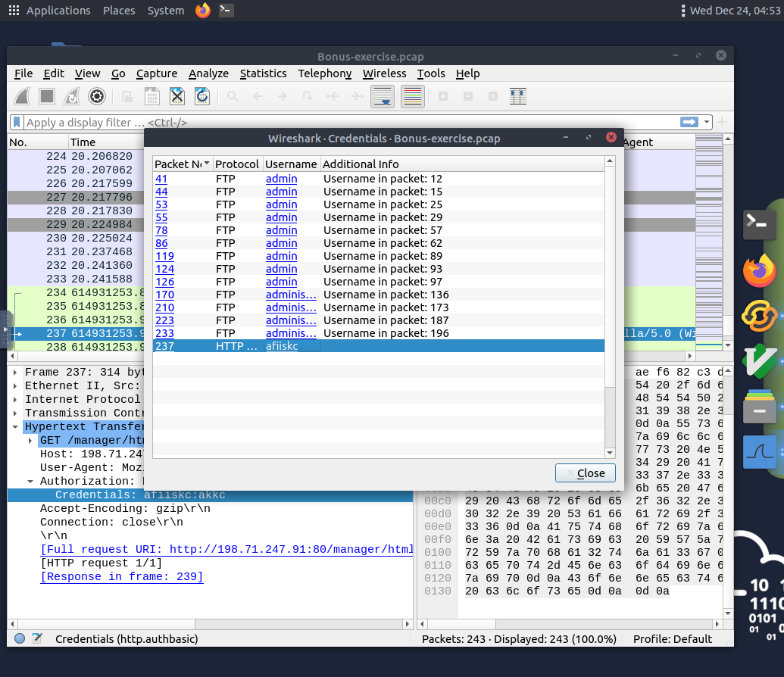Click the zoom out toolbar icon
Screen dimensions: 784x677
(x=468, y=96)
